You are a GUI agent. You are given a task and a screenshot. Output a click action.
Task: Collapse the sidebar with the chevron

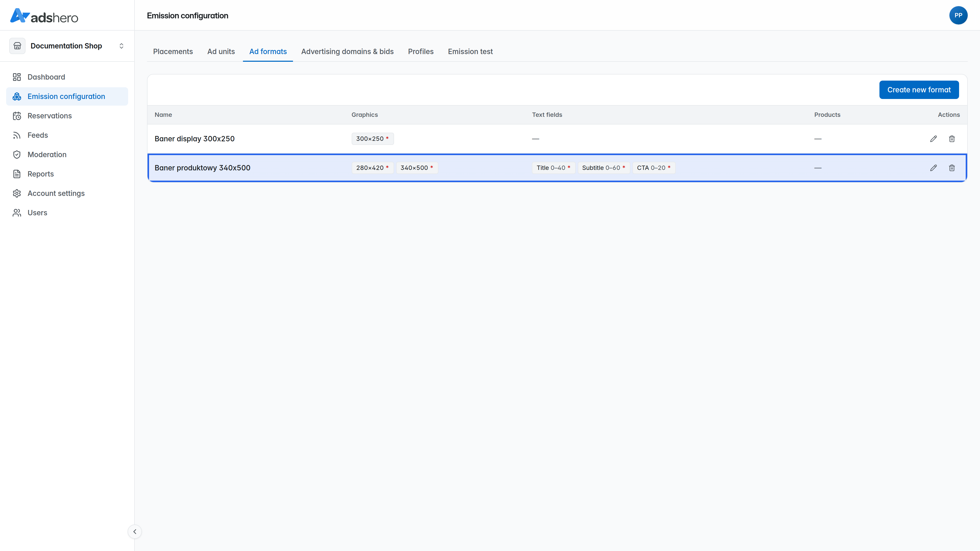(x=135, y=532)
